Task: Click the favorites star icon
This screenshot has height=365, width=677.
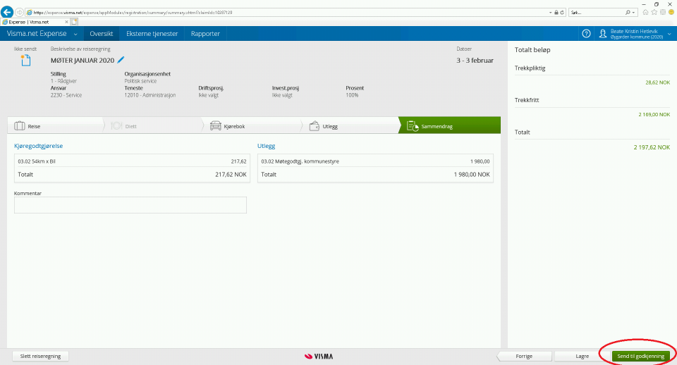Action: 654,13
